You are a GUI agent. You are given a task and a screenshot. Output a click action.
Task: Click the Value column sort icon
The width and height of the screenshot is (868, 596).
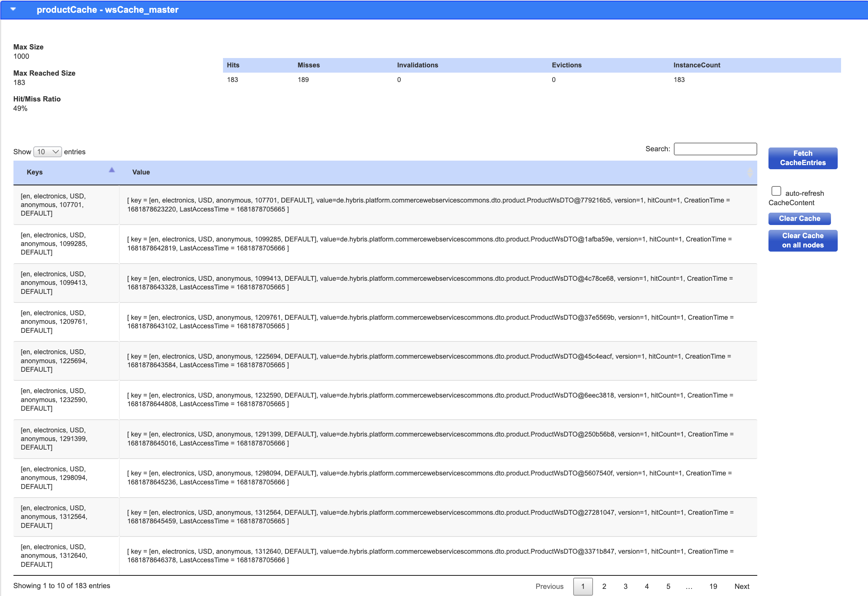(749, 173)
